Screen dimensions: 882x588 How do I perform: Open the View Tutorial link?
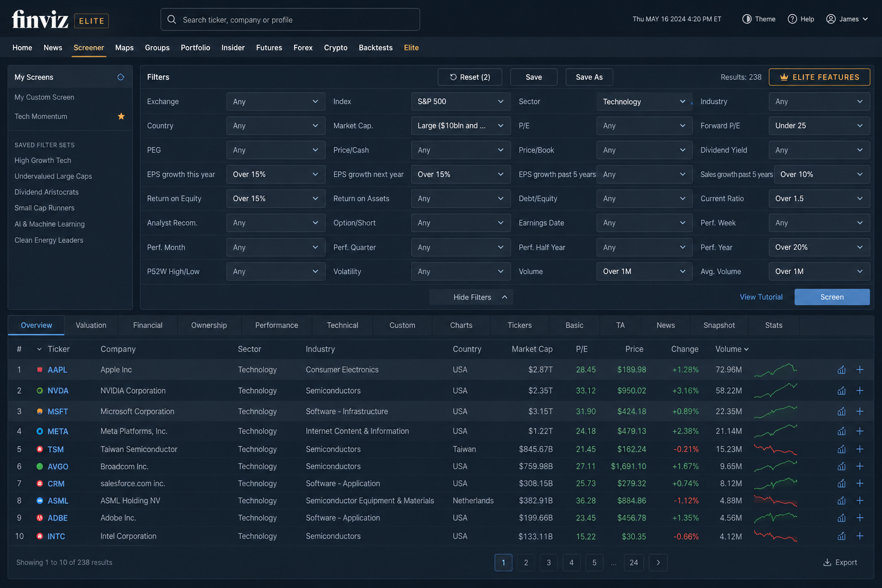point(761,297)
